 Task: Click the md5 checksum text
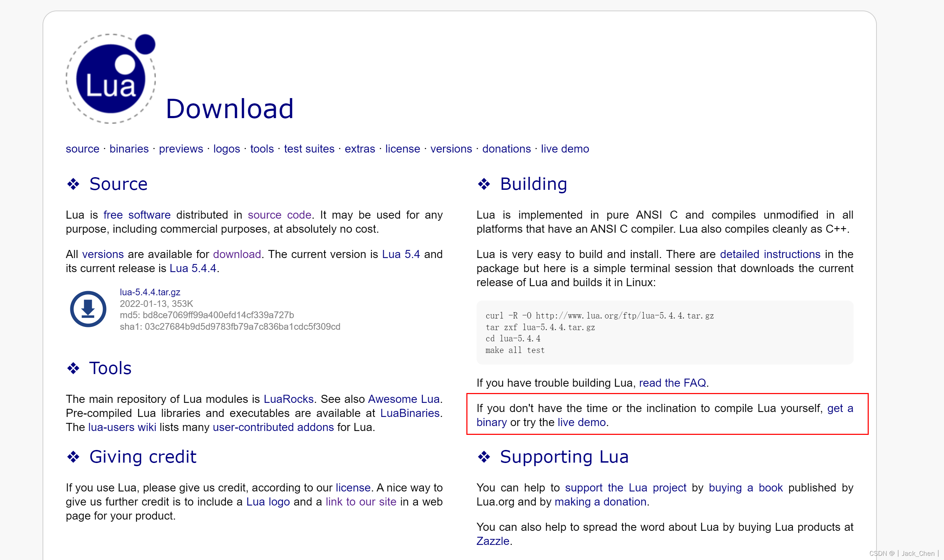(207, 315)
